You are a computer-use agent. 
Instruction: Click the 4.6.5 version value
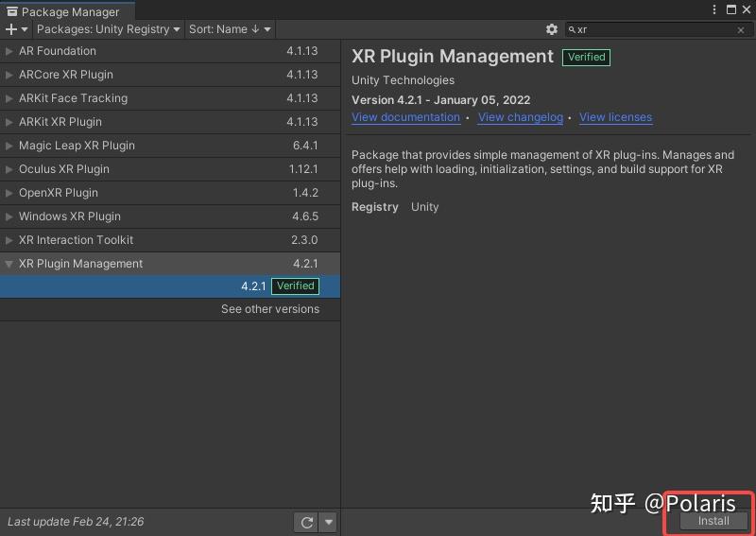tap(305, 216)
